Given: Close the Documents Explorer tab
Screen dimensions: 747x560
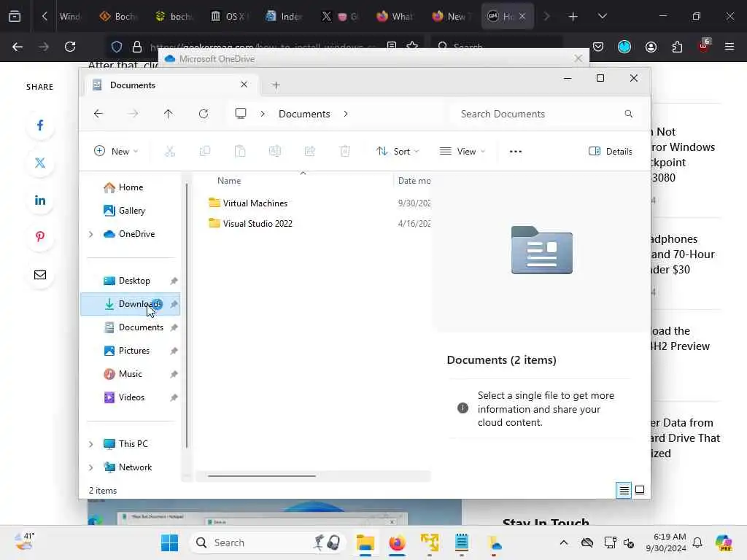Looking at the screenshot, I should coord(244,85).
